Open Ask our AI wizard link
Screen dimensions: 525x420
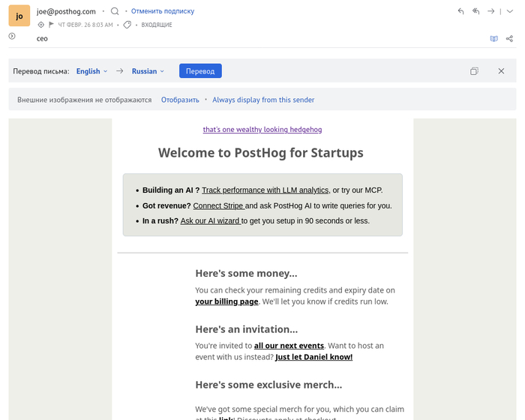(211, 221)
